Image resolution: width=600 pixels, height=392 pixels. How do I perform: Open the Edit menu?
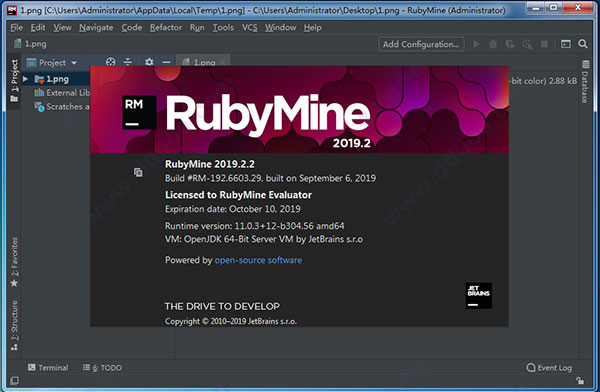(x=38, y=28)
